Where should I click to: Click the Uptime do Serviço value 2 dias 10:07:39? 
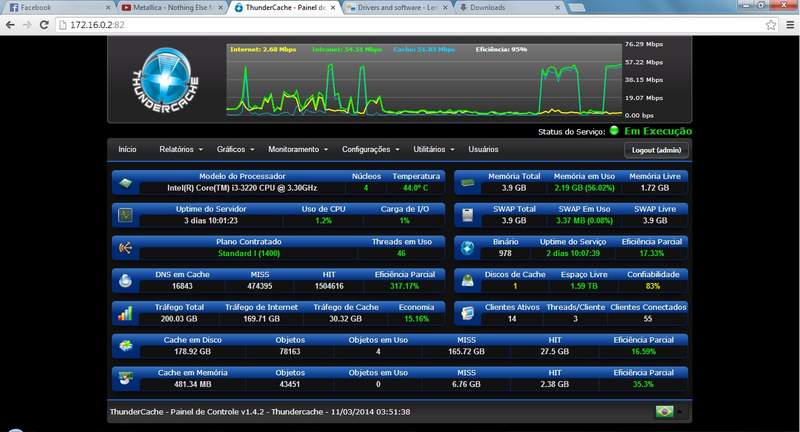[x=573, y=253]
